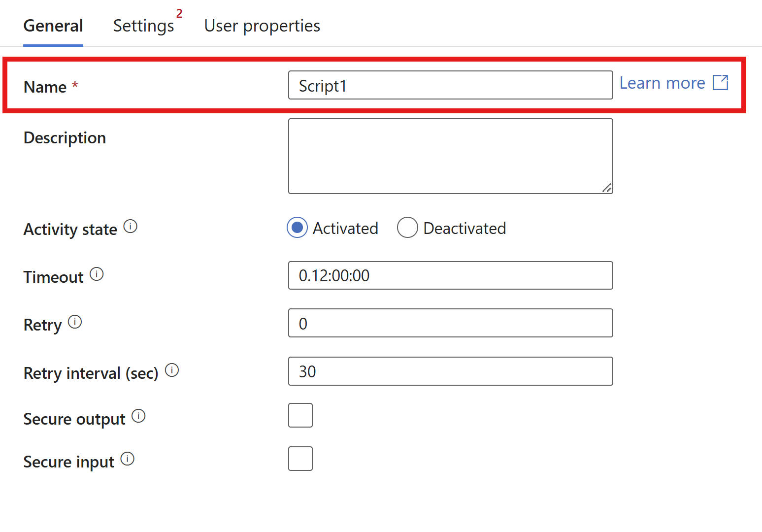The image size is (762, 532).
Task: Select the Retry count field
Action: pyautogui.click(x=450, y=323)
